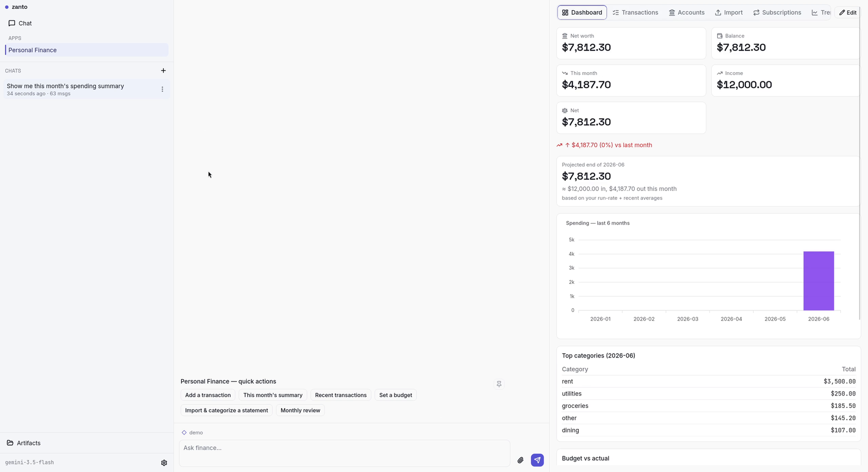Click the groceries total $185.50

click(843, 406)
